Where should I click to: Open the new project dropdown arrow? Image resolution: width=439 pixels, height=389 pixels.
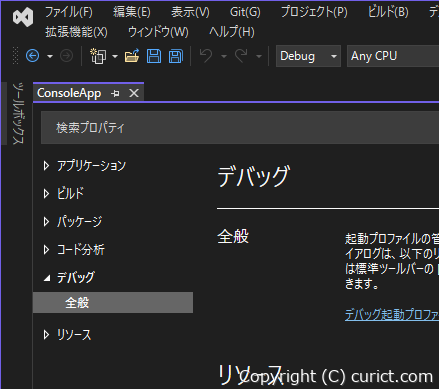pos(115,56)
